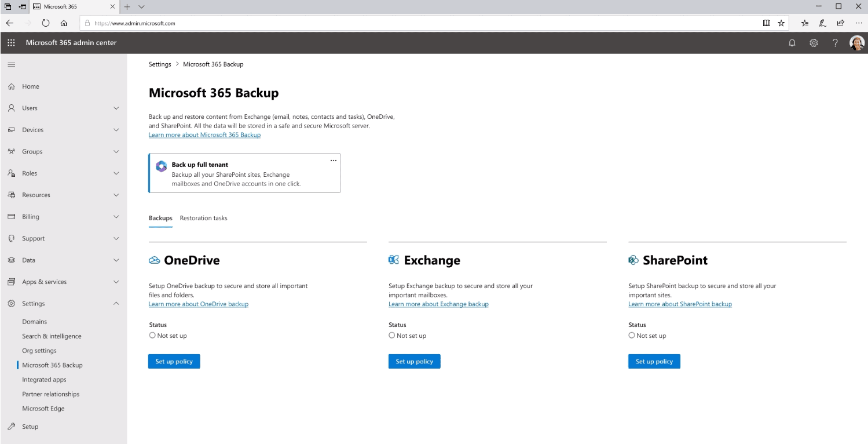Screen dimensions: 868x444
Task: Set up policy for Exchange
Action: 414,362
